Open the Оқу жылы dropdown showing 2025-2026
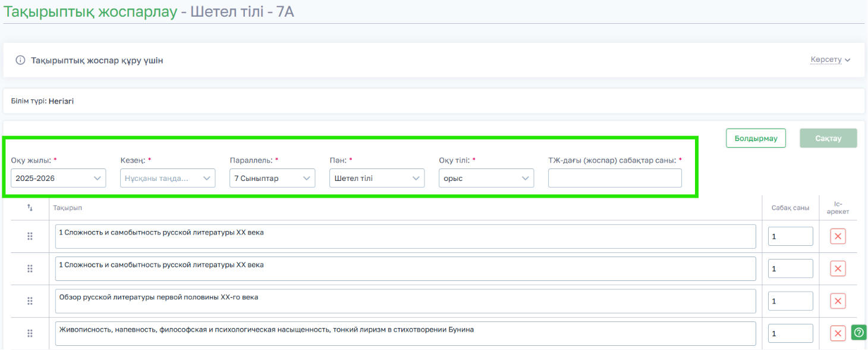This screenshot has width=868, height=350. 58,178
